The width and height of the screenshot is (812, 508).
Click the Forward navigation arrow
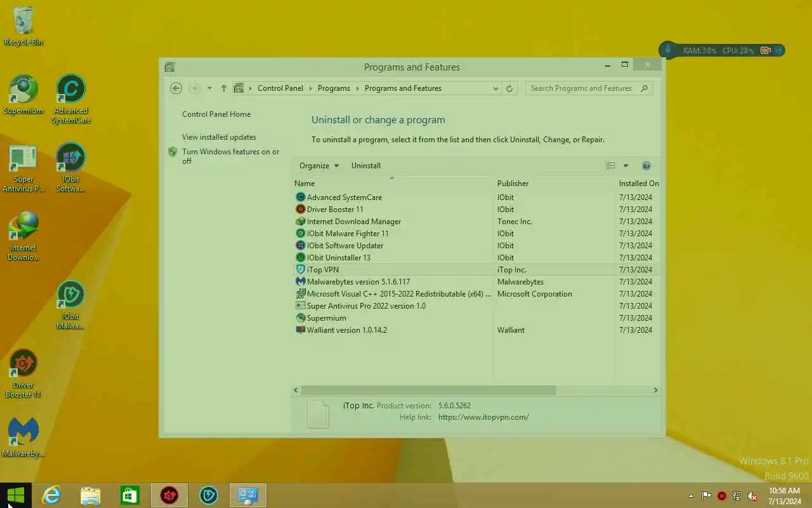pyautogui.click(x=194, y=88)
